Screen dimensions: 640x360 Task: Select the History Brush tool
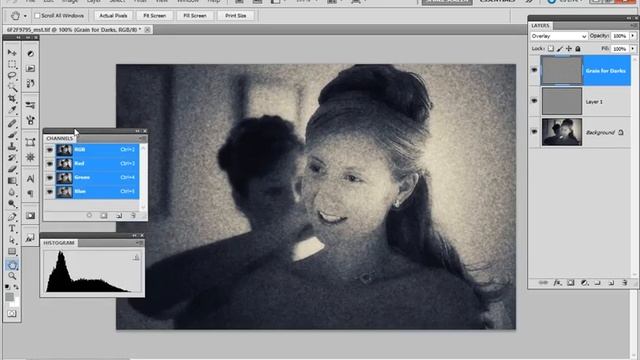point(12,157)
